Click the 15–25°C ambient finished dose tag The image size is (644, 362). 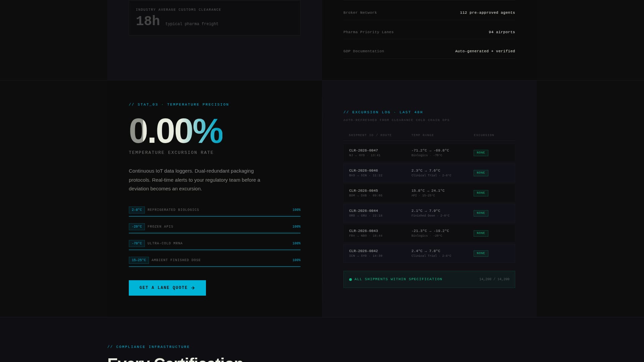[x=139, y=260]
